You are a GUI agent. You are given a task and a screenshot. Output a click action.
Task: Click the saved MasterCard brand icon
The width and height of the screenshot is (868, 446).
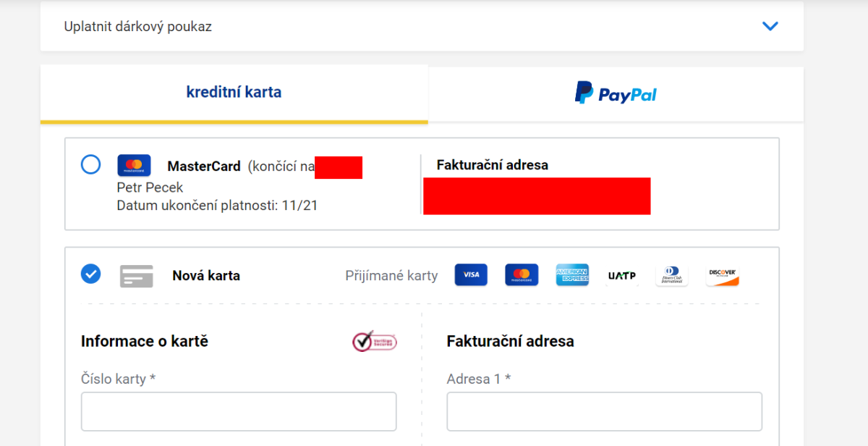[x=134, y=166]
